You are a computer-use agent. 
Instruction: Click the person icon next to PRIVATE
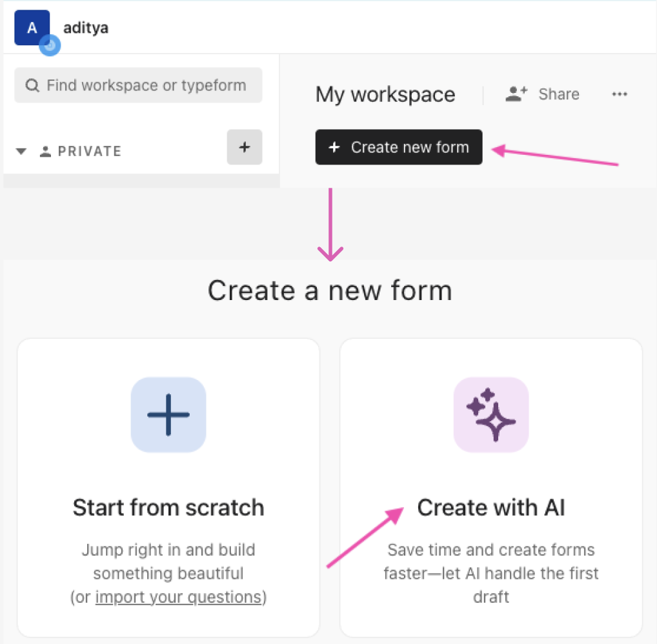click(45, 150)
